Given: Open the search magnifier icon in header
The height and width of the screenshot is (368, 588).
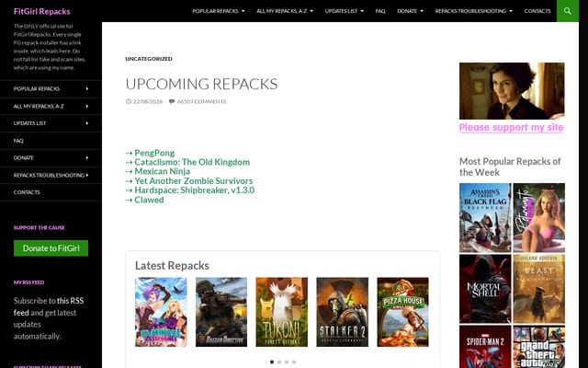Looking at the screenshot, I should click(568, 11).
